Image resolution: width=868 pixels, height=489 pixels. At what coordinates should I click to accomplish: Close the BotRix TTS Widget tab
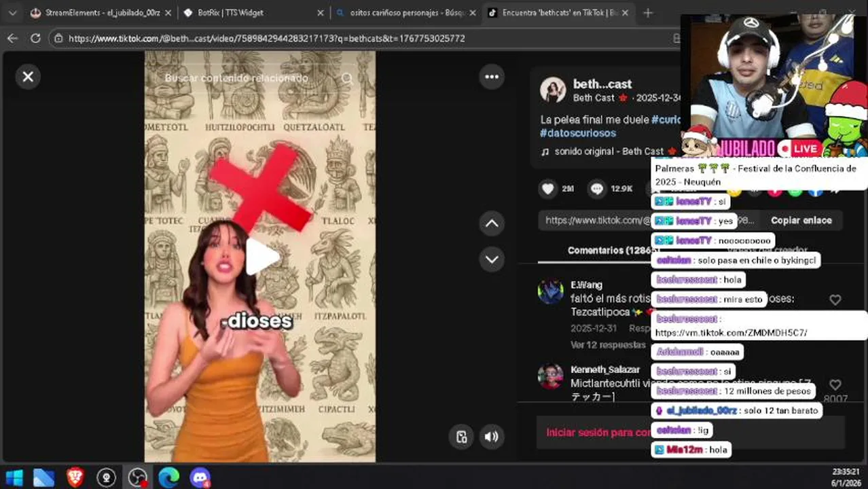coord(321,13)
